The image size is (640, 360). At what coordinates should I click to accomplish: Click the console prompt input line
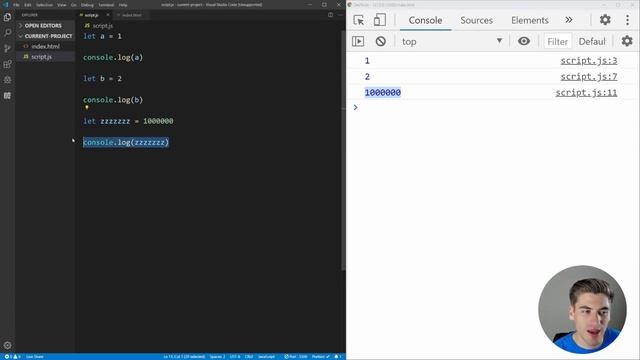click(494, 107)
